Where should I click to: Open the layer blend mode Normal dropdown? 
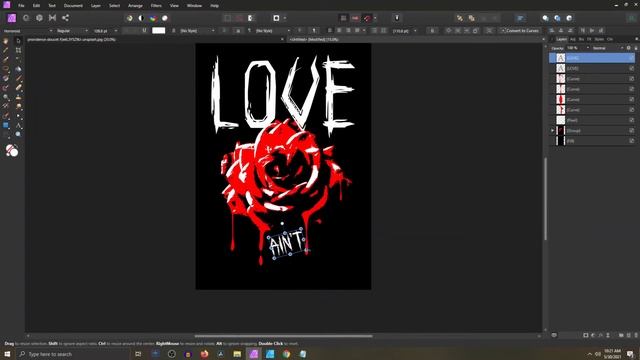coord(608,48)
